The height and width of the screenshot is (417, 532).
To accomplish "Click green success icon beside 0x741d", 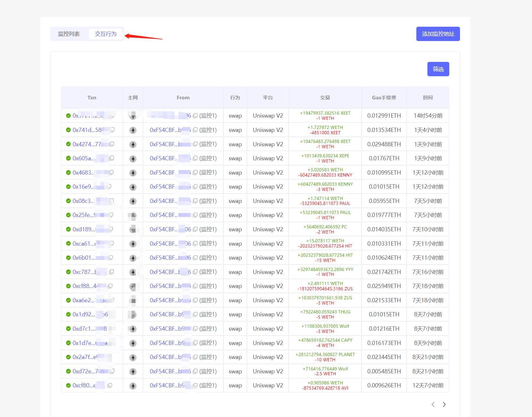I will 68,130.
